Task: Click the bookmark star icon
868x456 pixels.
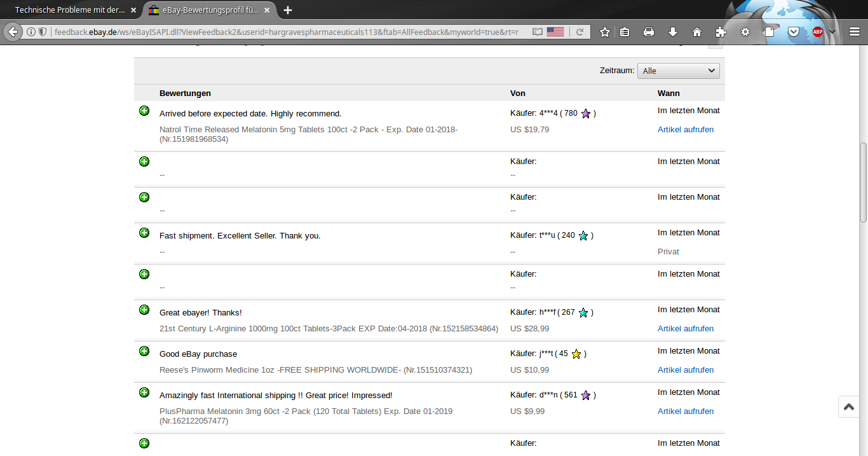Action: (x=605, y=32)
